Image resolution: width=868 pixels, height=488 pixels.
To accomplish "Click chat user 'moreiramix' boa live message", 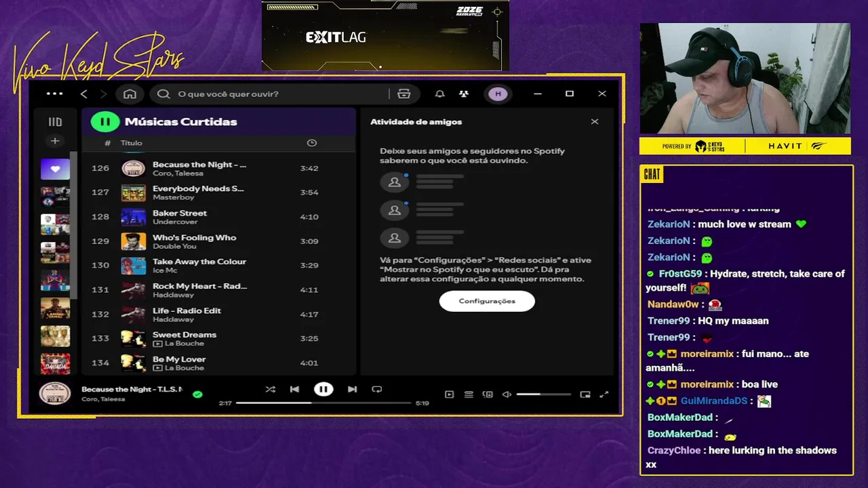I will coord(711,384).
